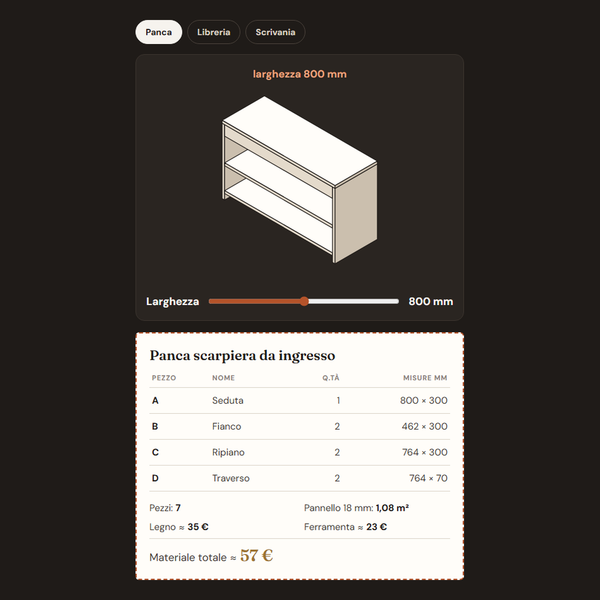Screen dimensions: 600x600
Task: Click the '800 mm' value beside the slider
Action: [x=430, y=302]
